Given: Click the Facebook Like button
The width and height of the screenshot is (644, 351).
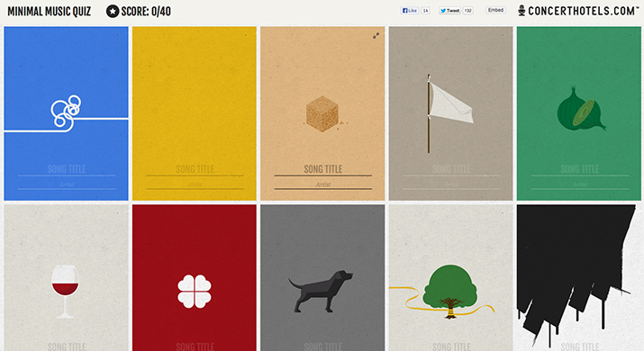Looking at the screenshot, I should point(410,11).
